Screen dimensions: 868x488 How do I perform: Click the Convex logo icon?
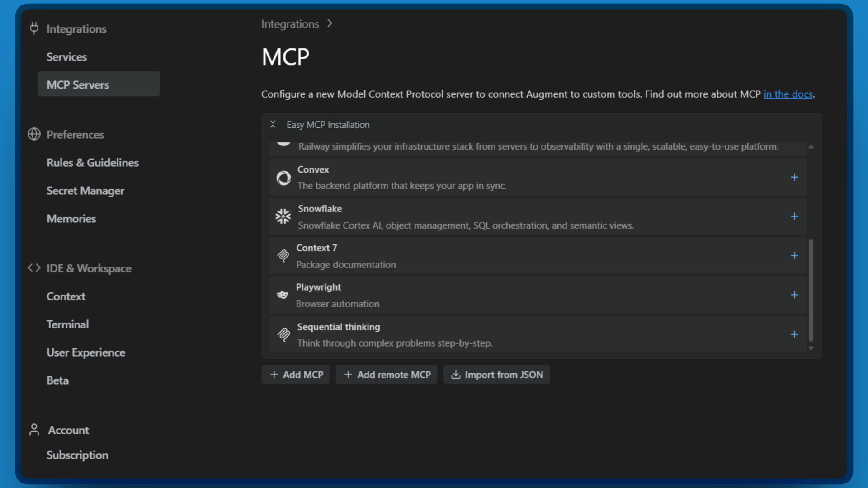(283, 178)
